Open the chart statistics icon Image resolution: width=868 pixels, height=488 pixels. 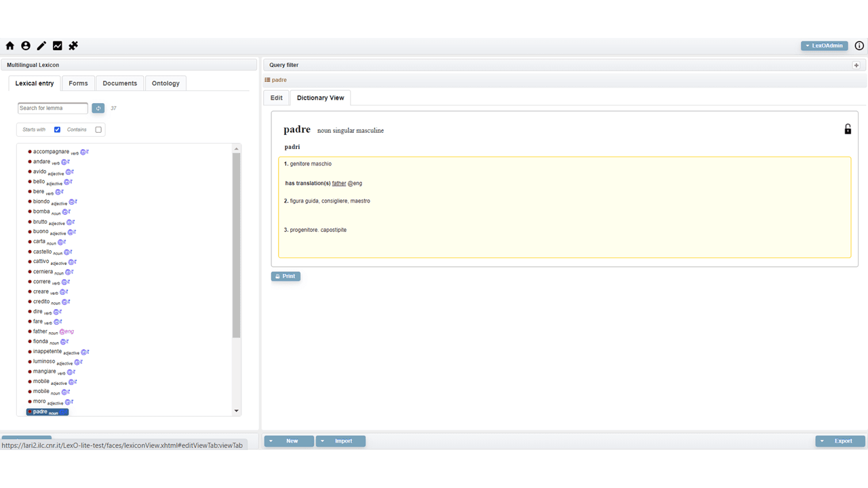[x=58, y=46]
